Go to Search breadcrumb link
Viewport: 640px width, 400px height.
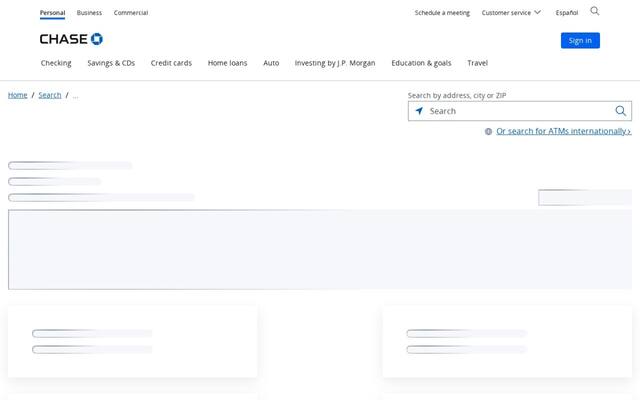point(50,95)
